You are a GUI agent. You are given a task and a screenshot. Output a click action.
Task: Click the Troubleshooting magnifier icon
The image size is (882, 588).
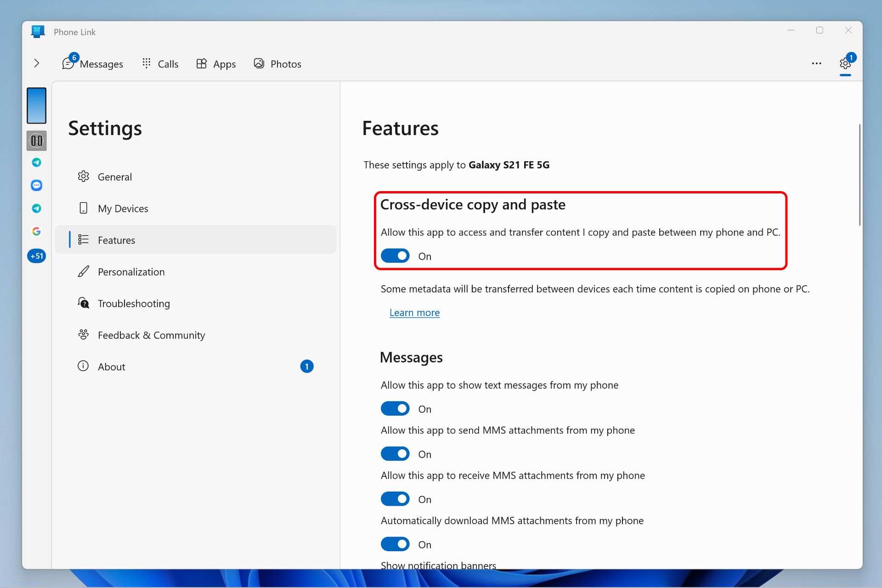(83, 303)
